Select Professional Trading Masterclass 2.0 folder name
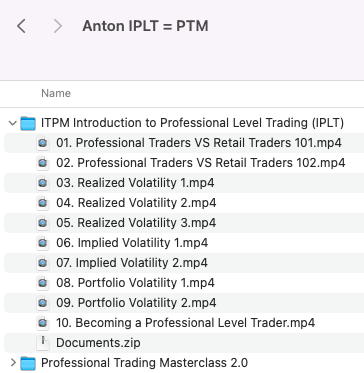 coord(144,363)
